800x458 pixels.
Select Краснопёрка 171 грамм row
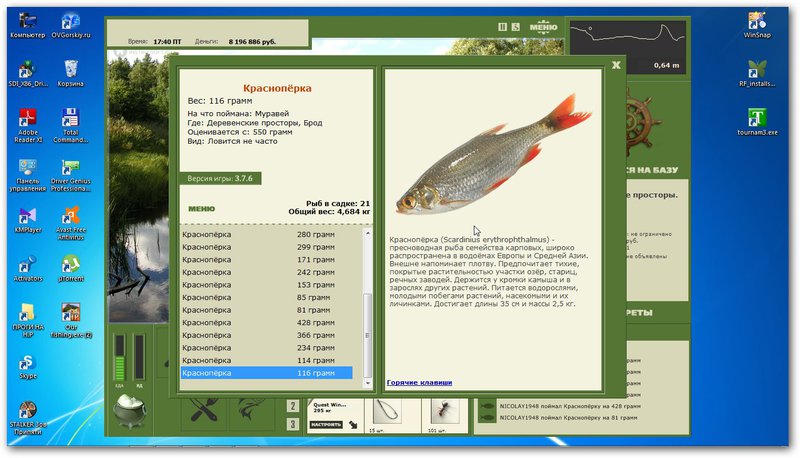[266, 260]
